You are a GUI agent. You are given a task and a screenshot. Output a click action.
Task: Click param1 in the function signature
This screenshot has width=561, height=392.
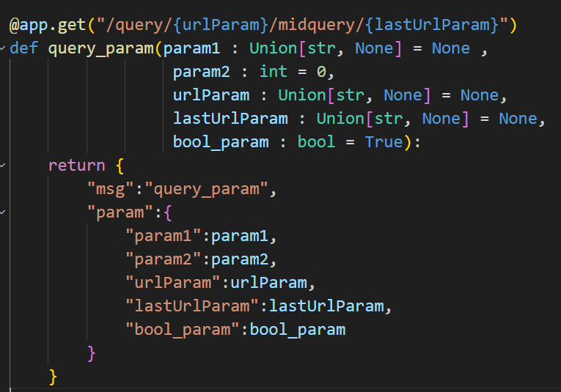click(x=191, y=49)
